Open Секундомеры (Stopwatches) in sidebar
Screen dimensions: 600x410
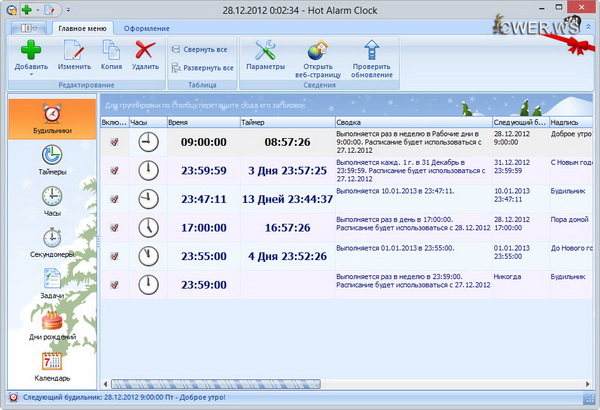coord(52,242)
